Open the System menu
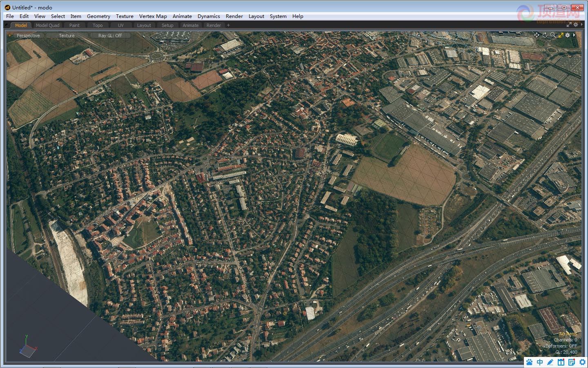Image resolution: width=588 pixels, height=368 pixels. (278, 16)
